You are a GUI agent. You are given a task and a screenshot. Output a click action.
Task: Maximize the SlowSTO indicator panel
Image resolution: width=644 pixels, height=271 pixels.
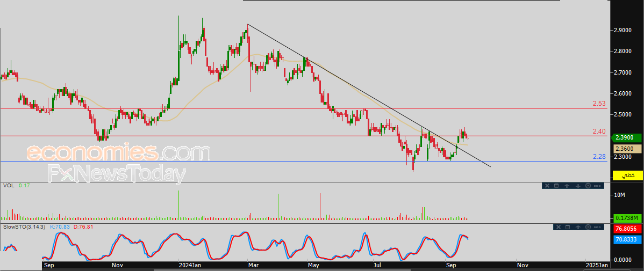pyautogui.click(x=567, y=226)
